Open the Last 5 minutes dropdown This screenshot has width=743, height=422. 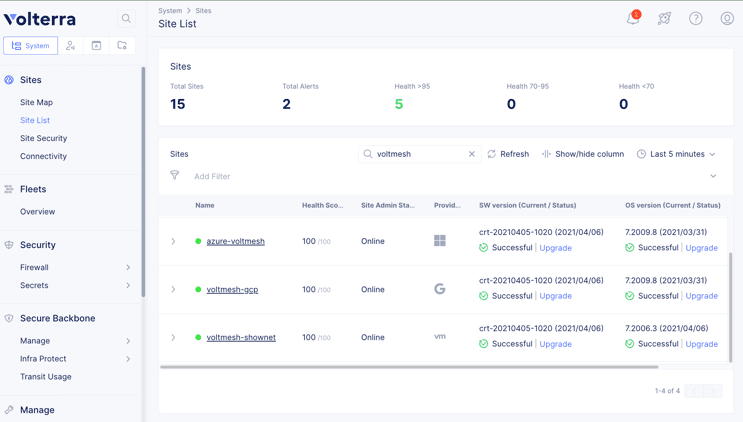click(x=677, y=154)
